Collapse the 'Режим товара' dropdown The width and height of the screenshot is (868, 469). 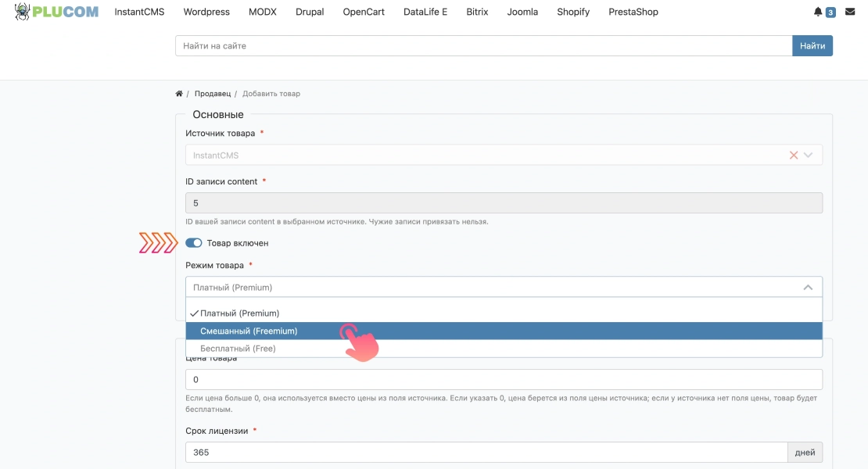click(809, 287)
